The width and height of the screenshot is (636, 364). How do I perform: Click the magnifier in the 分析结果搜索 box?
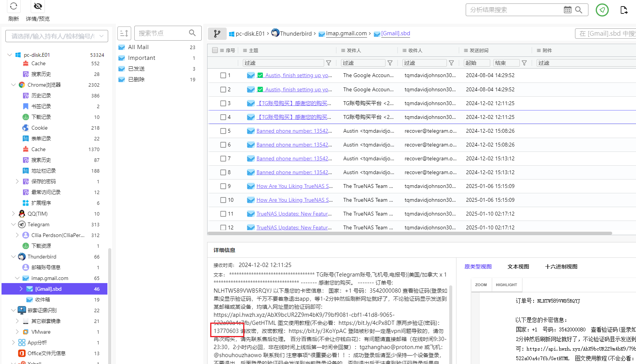click(579, 10)
